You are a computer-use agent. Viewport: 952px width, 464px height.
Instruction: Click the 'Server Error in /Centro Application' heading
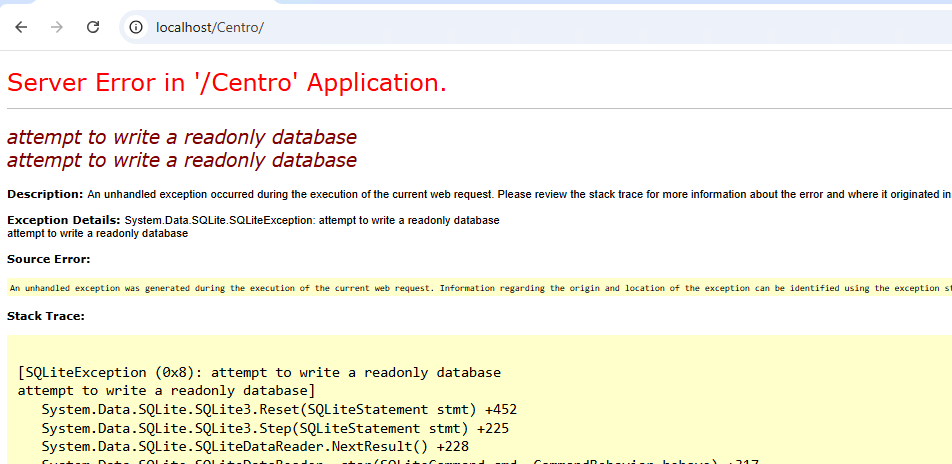click(226, 83)
